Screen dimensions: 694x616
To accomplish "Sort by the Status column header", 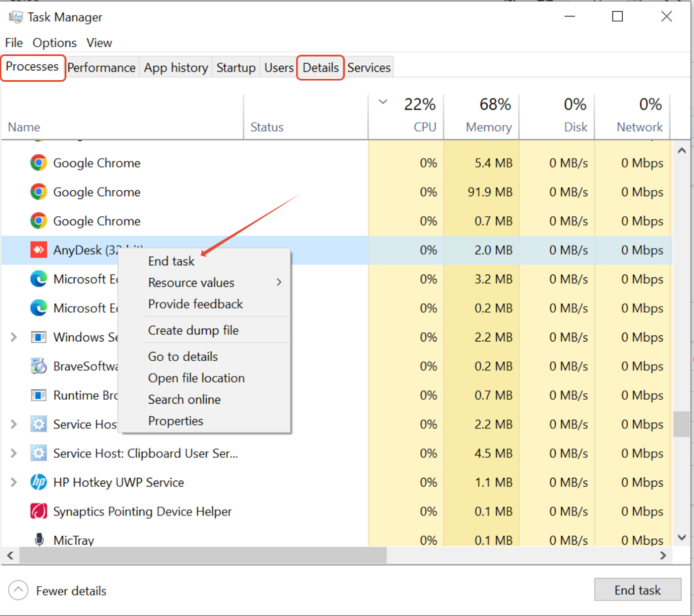I will pos(306,117).
